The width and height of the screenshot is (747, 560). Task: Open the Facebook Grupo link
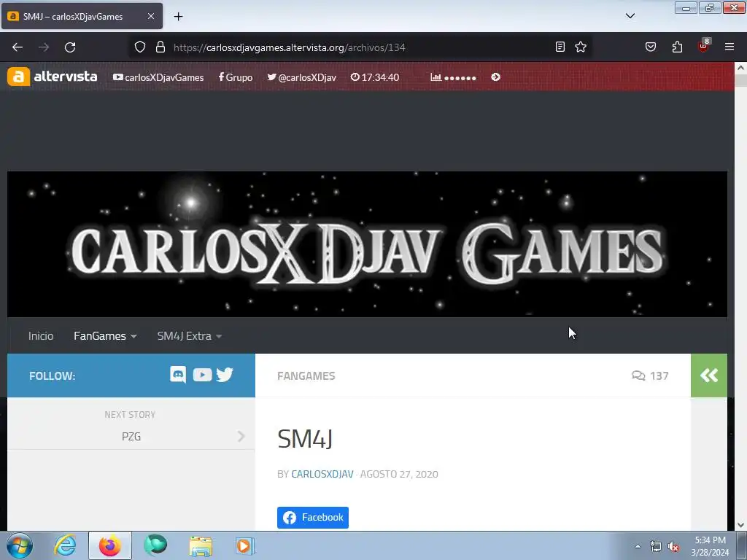236,77
